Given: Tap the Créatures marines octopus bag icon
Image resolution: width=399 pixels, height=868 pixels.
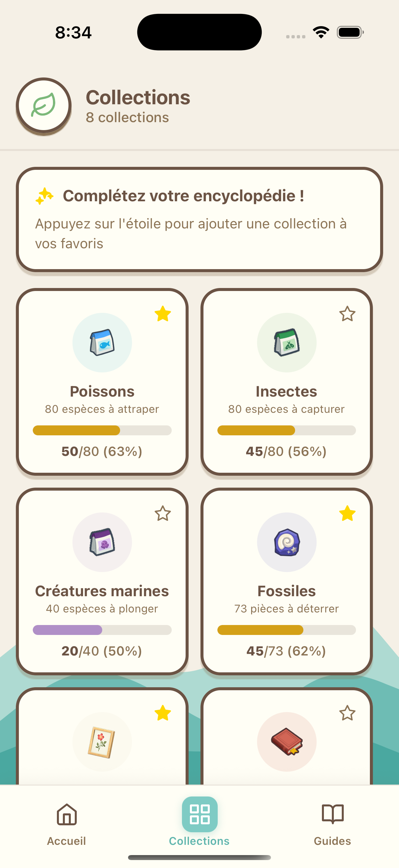Looking at the screenshot, I should coord(102,542).
